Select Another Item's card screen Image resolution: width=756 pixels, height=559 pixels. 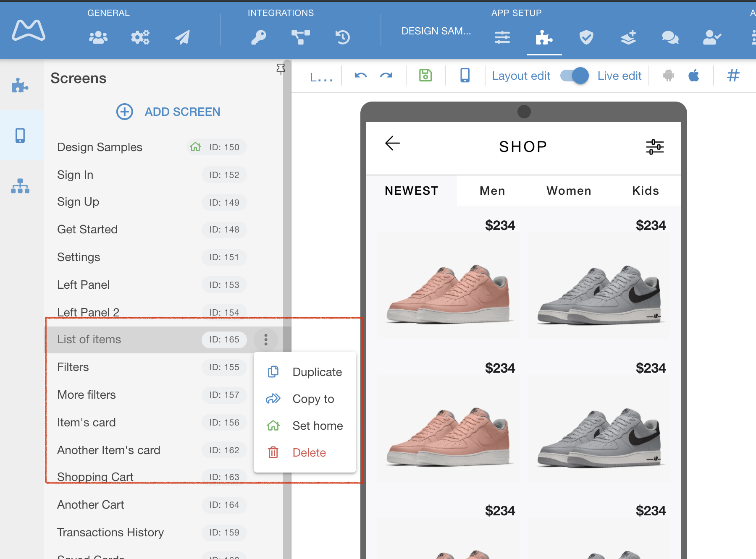coord(149,450)
